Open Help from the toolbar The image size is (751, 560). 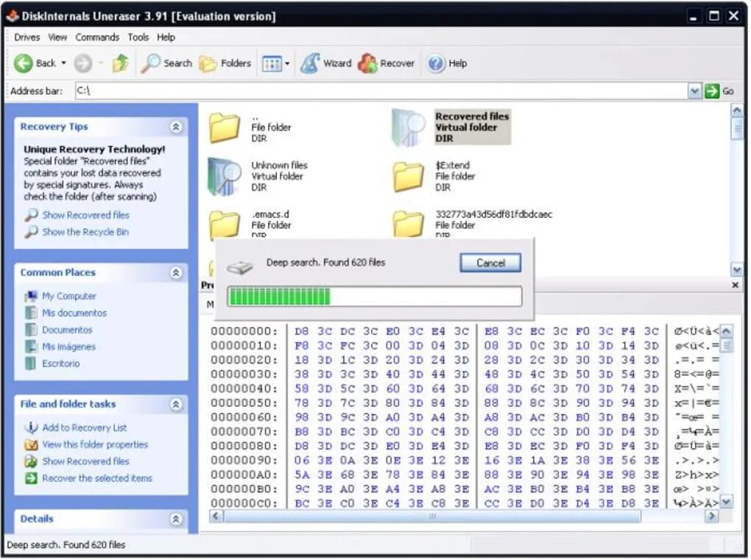point(447,63)
